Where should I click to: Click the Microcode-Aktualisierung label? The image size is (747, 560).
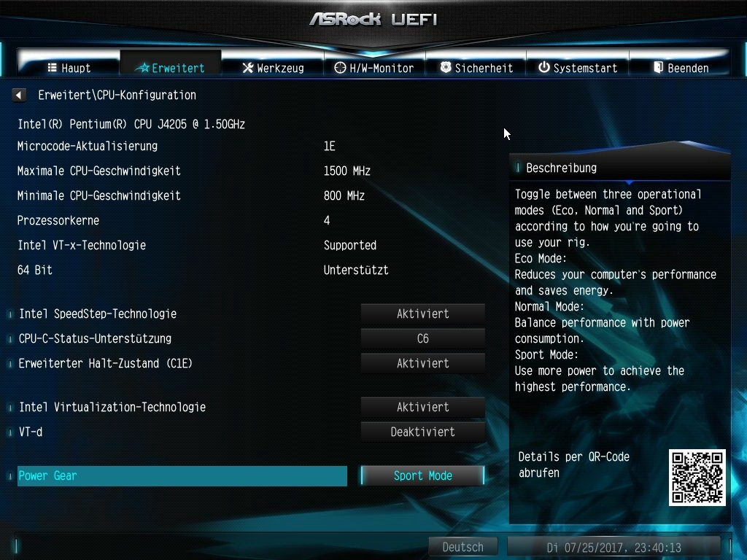click(x=88, y=146)
